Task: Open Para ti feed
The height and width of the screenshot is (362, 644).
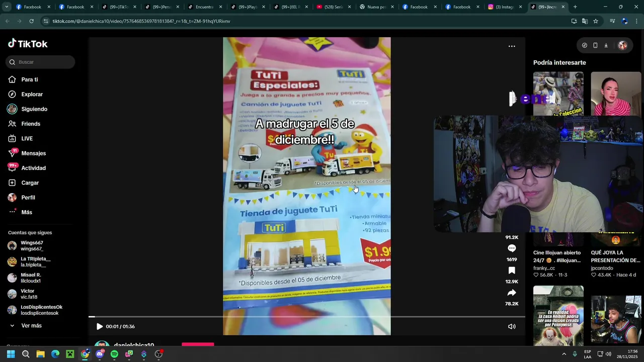Action: click(x=23, y=79)
